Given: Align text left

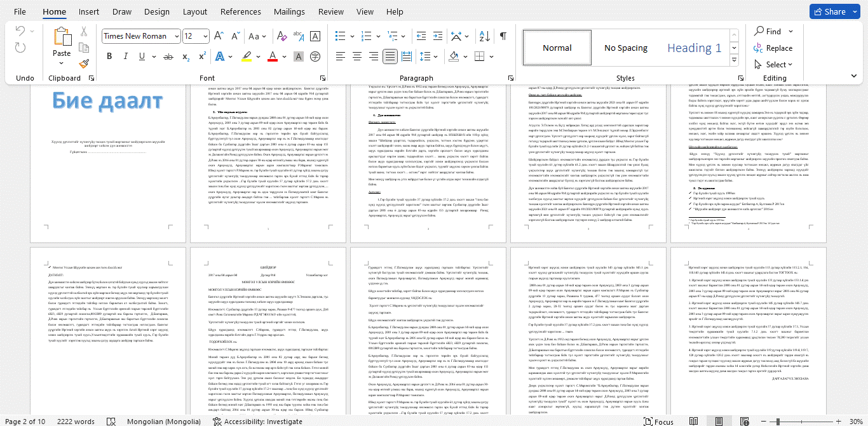Looking at the screenshot, I should 340,57.
